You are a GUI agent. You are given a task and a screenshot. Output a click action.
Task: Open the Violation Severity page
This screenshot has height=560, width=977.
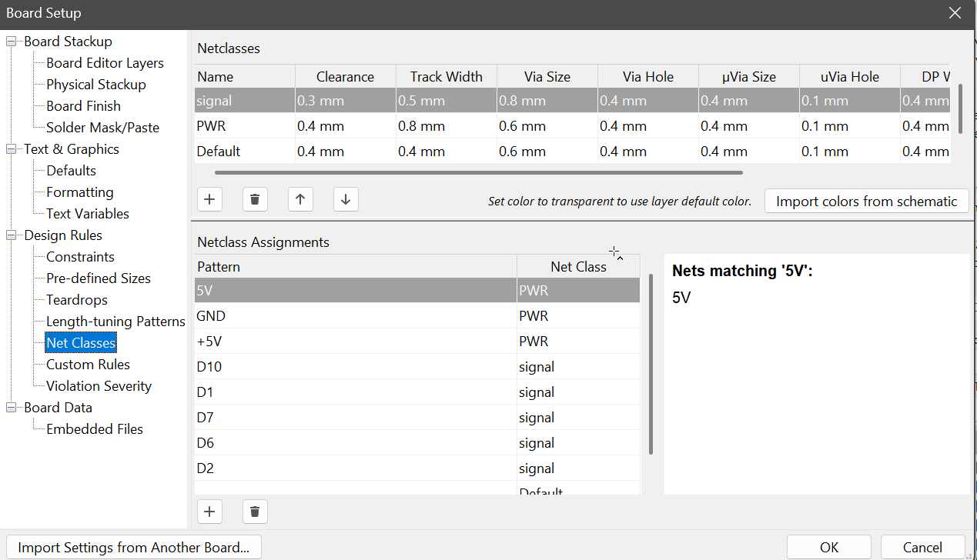pyautogui.click(x=99, y=386)
